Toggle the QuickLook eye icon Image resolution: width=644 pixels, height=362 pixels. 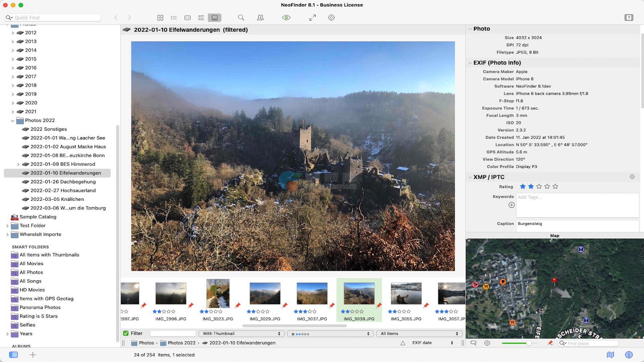(286, 18)
